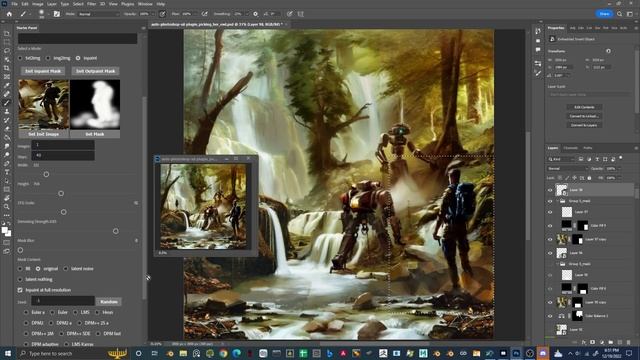The width and height of the screenshot is (640, 360).
Task: Open the Plugins menu
Action: tap(127, 4)
